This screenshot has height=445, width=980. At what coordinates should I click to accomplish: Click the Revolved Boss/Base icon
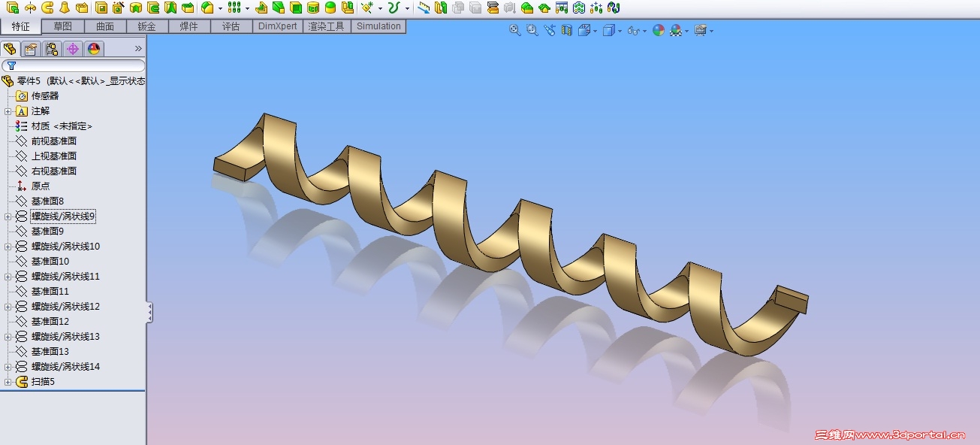point(30,8)
